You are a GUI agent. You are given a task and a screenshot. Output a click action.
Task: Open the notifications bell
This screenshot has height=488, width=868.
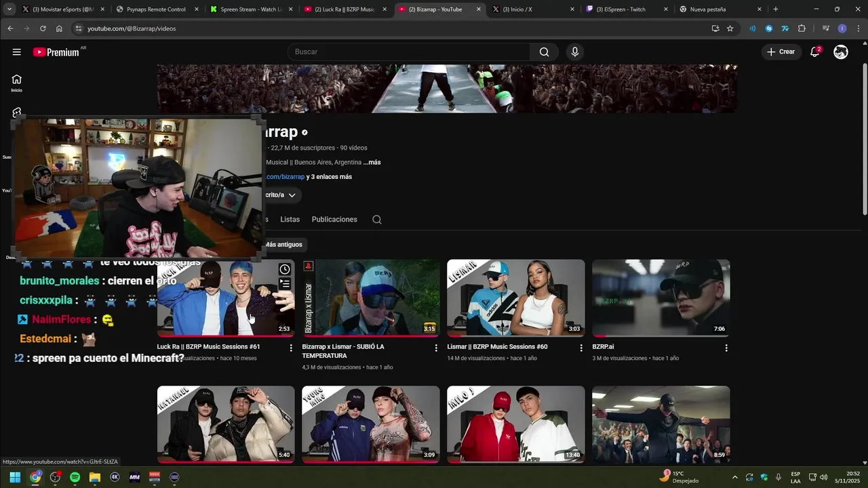pos(815,52)
